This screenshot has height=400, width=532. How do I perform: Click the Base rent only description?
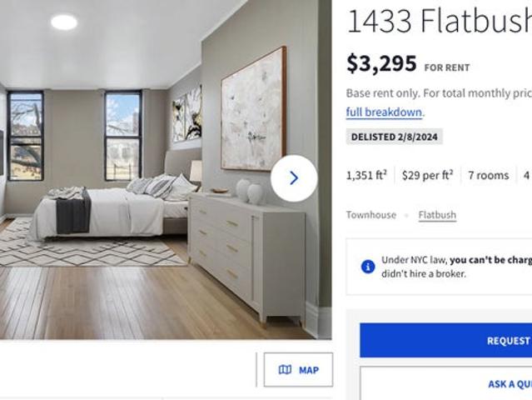pyautogui.click(x=439, y=93)
